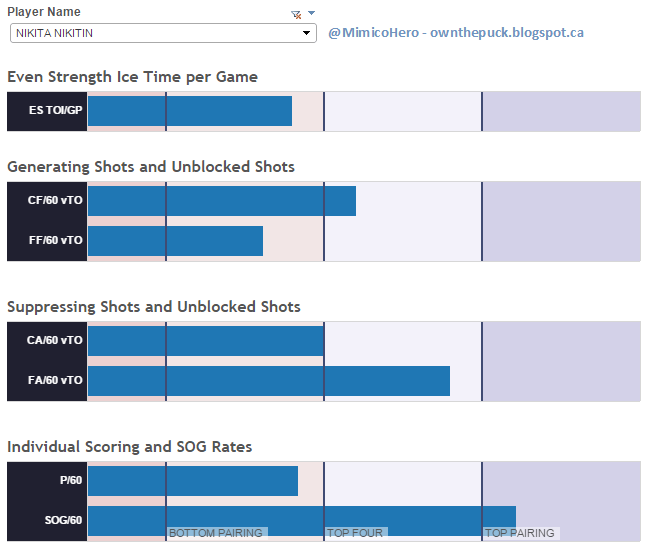Expand the NIKITA NIKITIN player dropdown
646x550 pixels.
307,33
